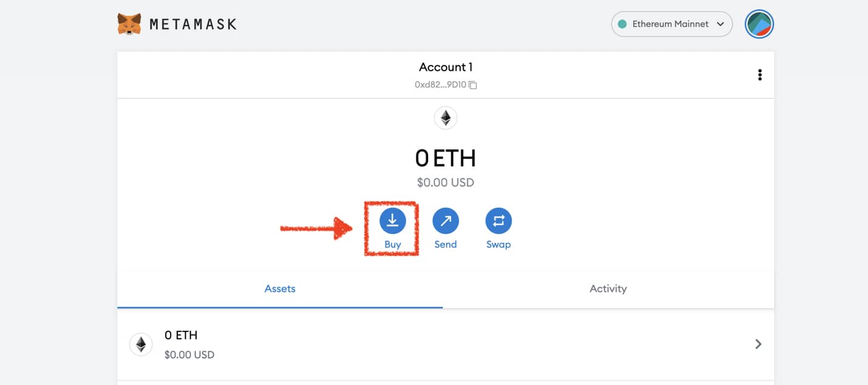Click the Swap text label

498,244
